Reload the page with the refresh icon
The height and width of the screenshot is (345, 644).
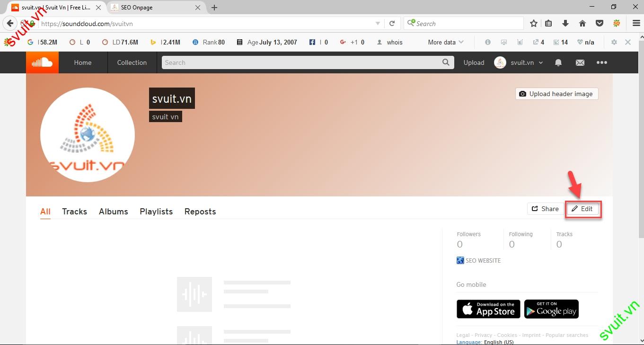[x=392, y=23]
